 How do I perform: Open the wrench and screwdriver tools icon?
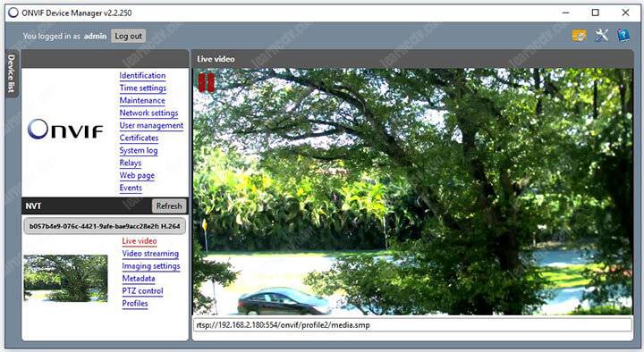601,36
